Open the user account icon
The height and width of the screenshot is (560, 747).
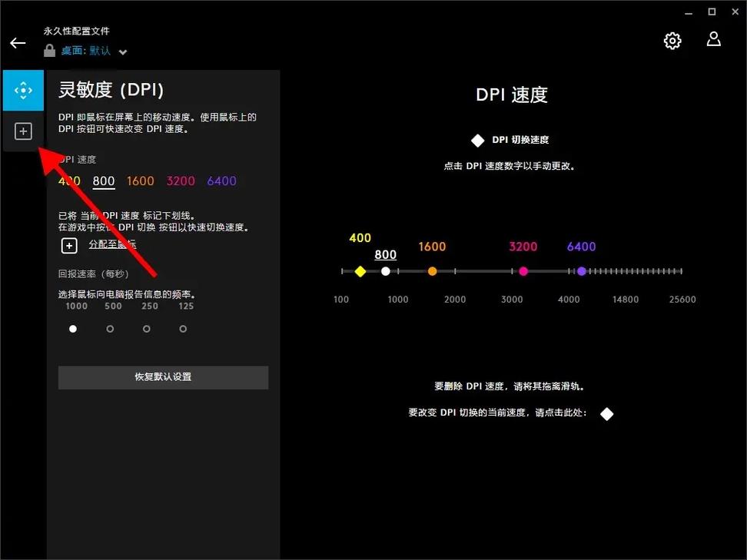click(713, 39)
